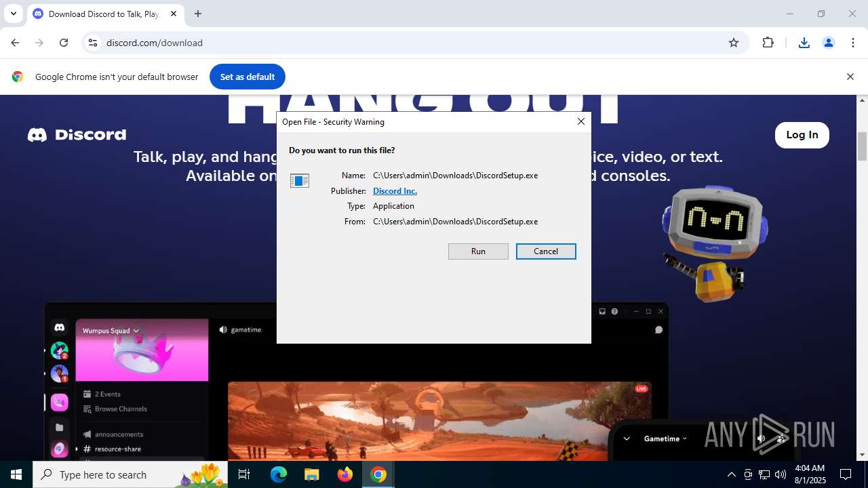
Task: Select the resource-share channel
Action: click(x=112, y=449)
